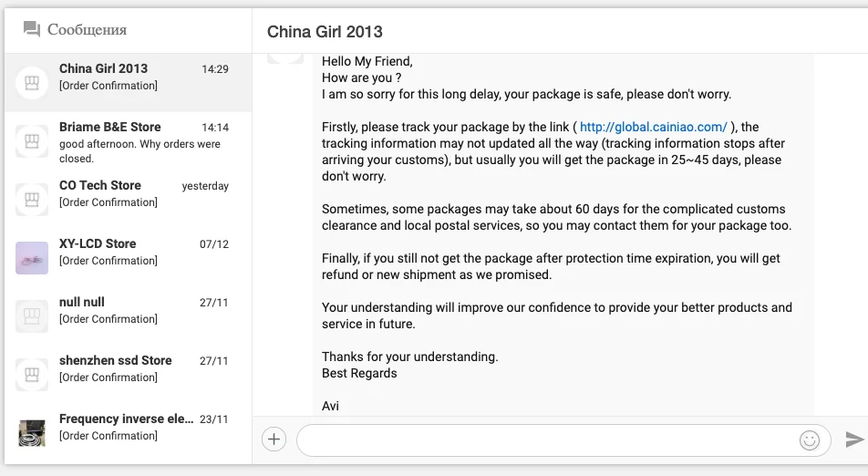This screenshot has height=476, width=868.
Task: Open the global.cainiao.com tracking link
Action: point(653,127)
